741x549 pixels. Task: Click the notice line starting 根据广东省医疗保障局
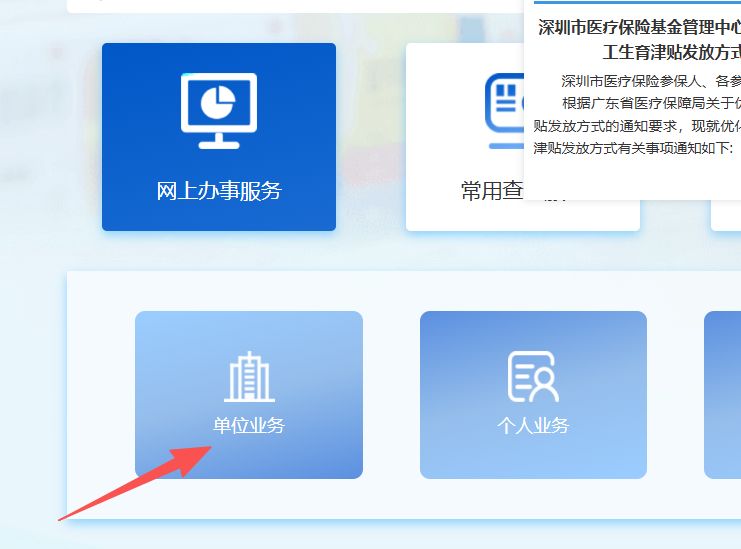click(650, 103)
